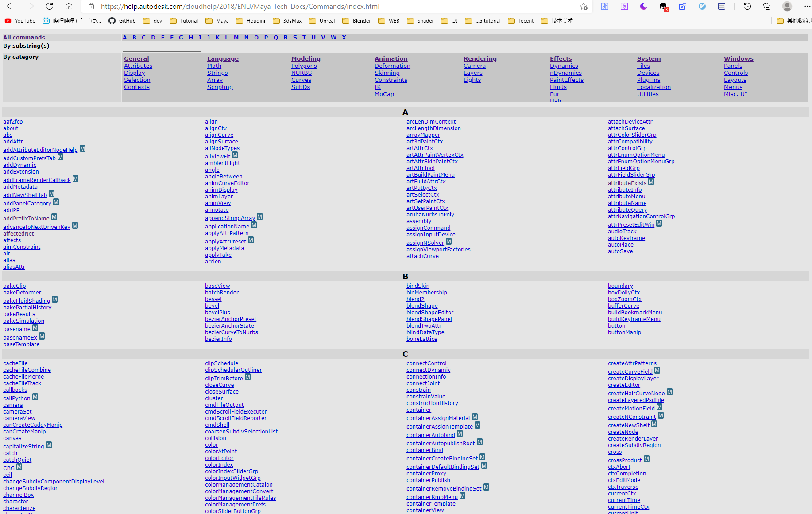Open the blendShape command link
The height and width of the screenshot is (514, 812).
[422, 306]
